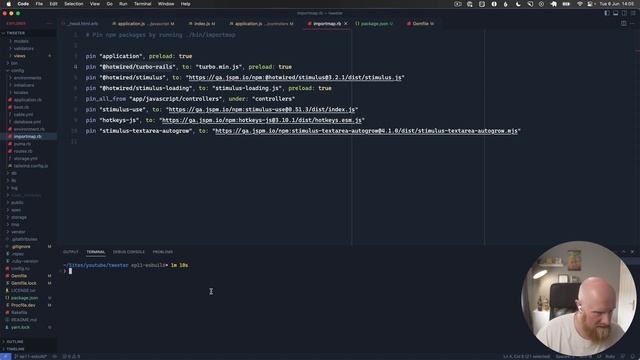Open the Run menu
Screen dimensions: 640x360
point(123,4)
